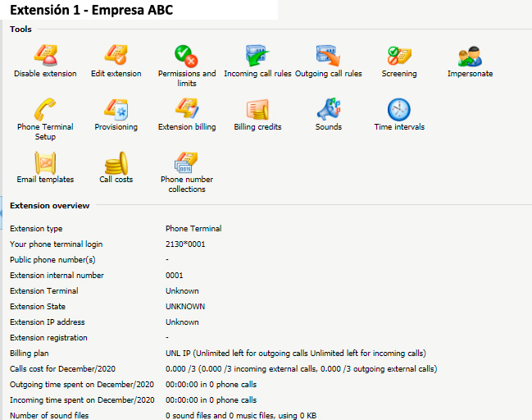Click the Extension overview section header
The image size is (532, 420).
click(x=49, y=205)
